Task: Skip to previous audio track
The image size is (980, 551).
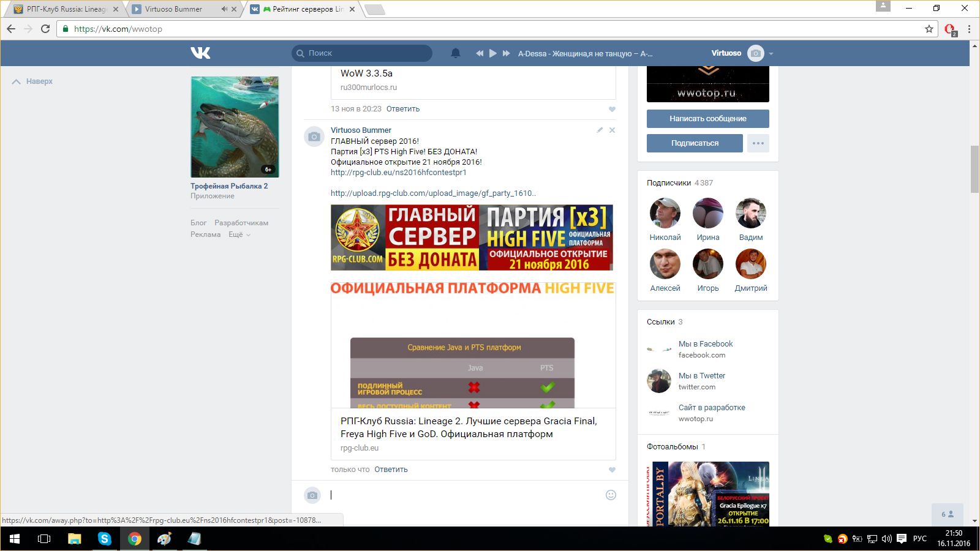Action: click(x=480, y=53)
